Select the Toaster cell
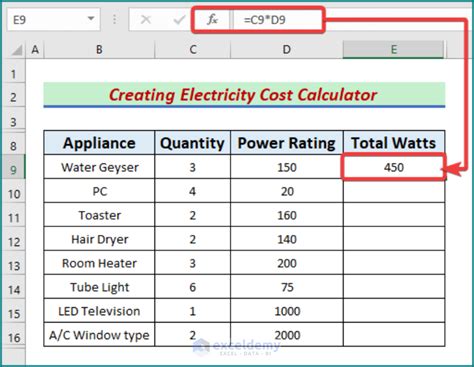Image resolution: width=474 pixels, height=367 pixels. click(99, 215)
